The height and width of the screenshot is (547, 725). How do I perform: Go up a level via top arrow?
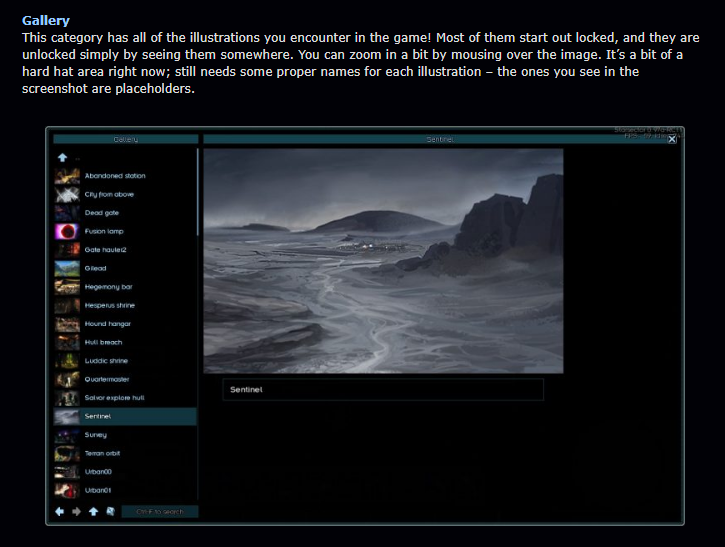pos(62,157)
